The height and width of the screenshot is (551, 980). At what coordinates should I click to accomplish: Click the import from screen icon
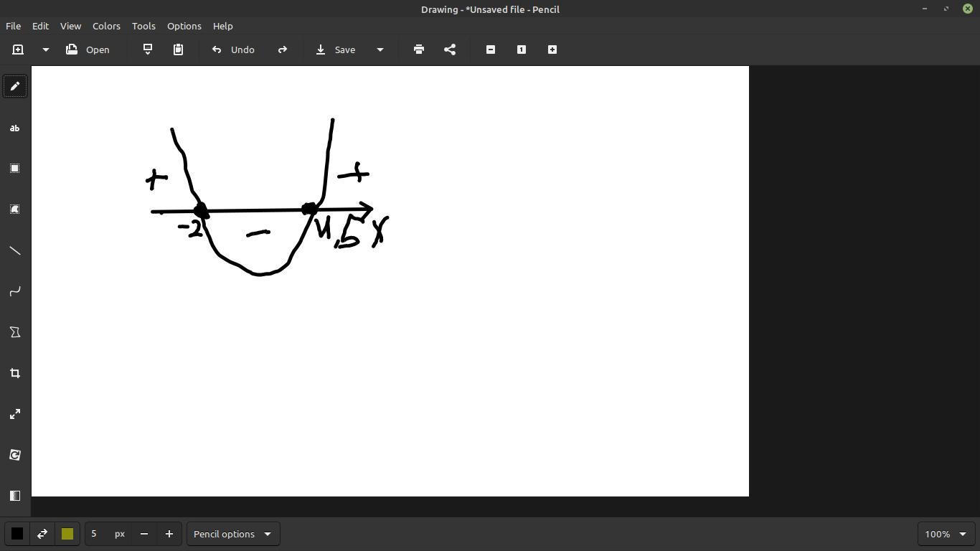(148, 50)
